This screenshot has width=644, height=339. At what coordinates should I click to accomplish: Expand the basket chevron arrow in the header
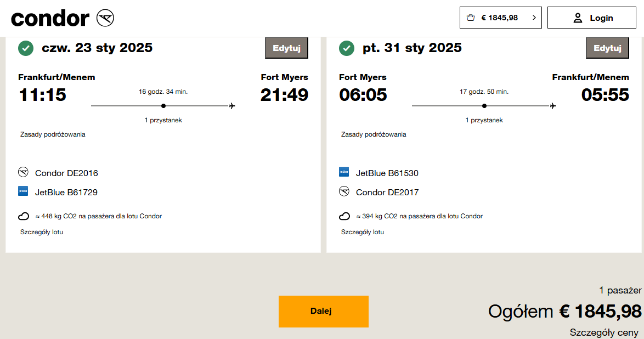(534, 18)
